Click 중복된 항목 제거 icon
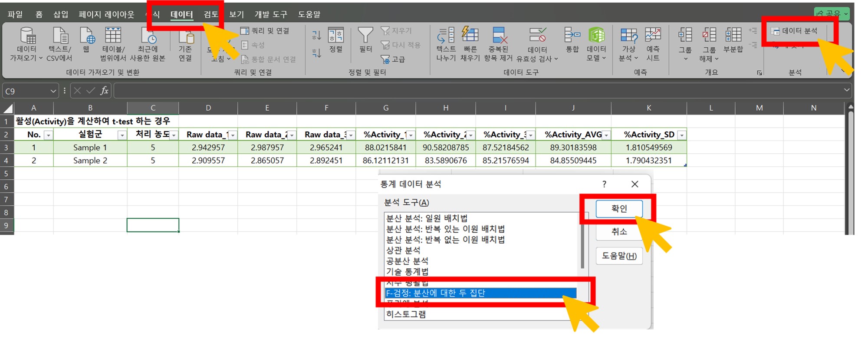868x346 pixels. coord(498,44)
